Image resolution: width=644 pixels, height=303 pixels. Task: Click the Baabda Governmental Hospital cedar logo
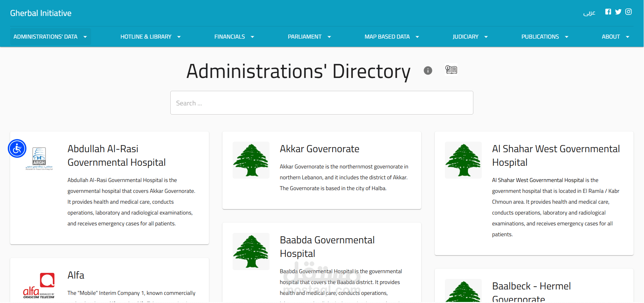tap(251, 251)
